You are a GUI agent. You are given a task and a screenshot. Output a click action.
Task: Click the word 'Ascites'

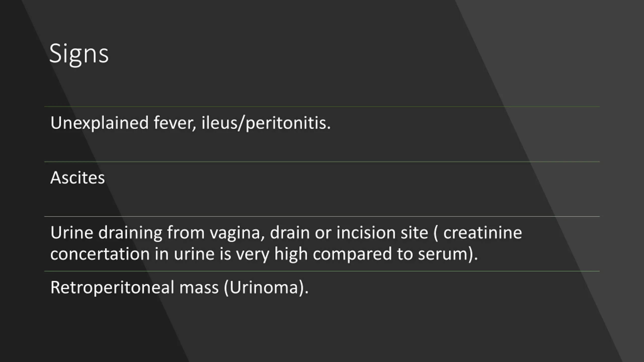click(77, 178)
